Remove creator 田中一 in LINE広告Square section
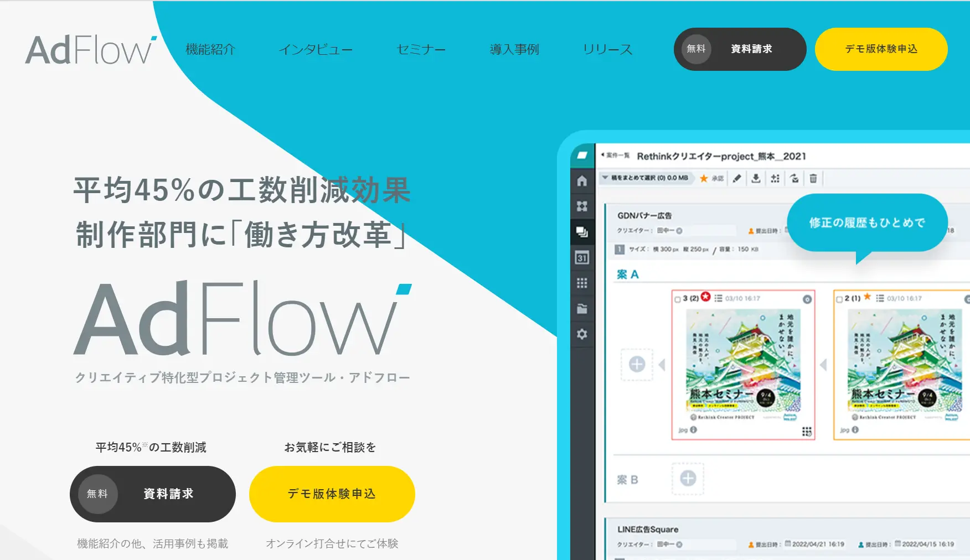The height and width of the screenshot is (560, 970). coord(679,545)
